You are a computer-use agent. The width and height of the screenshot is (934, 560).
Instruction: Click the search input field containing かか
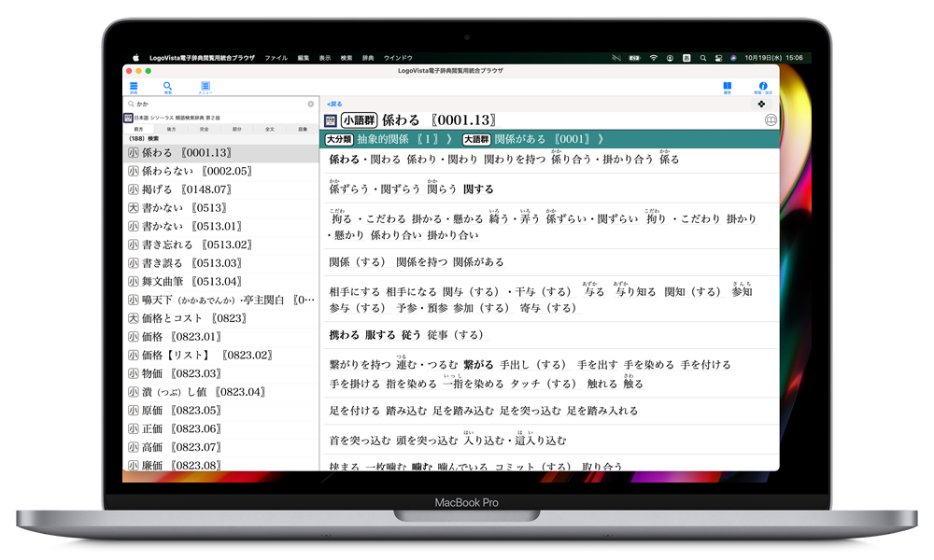[x=220, y=104]
